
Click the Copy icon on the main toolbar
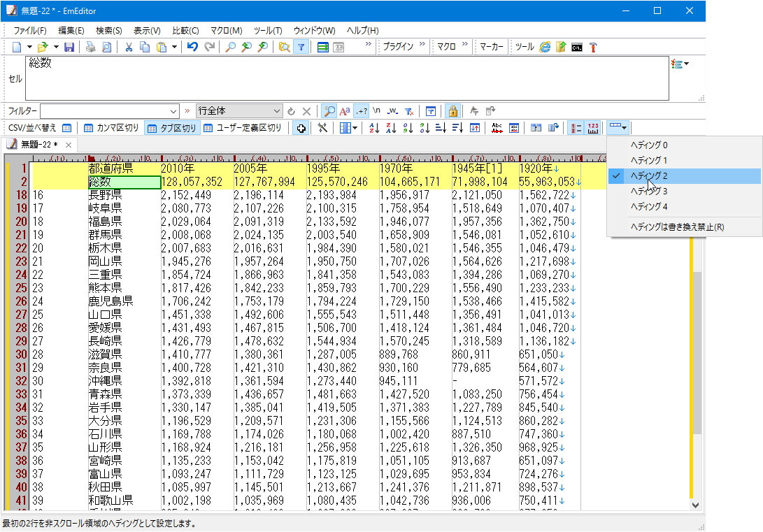[x=145, y=45]
